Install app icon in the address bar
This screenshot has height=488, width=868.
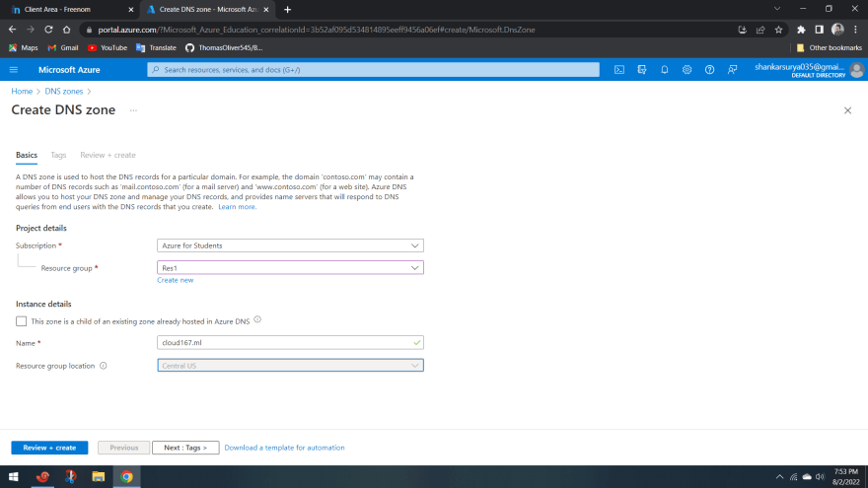click(x=743, y=30)
